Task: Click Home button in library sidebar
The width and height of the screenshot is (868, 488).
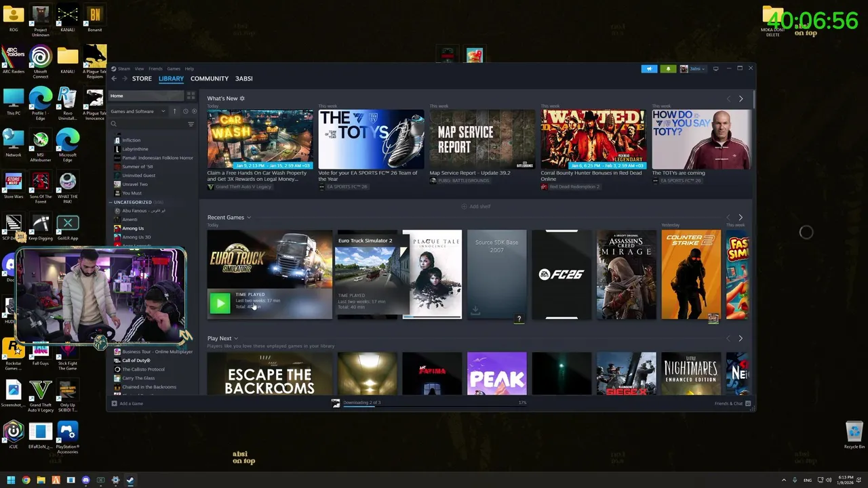Action: click(x=146, y=96)
